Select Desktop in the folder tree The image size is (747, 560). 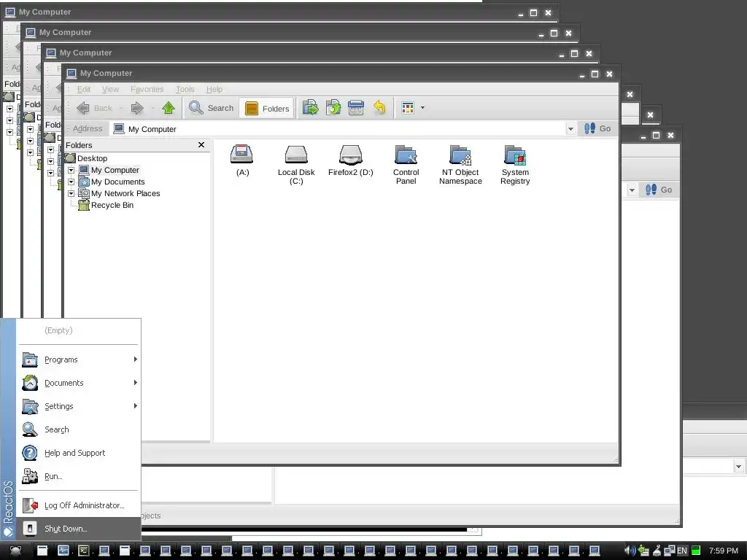[x=93, y=158]
